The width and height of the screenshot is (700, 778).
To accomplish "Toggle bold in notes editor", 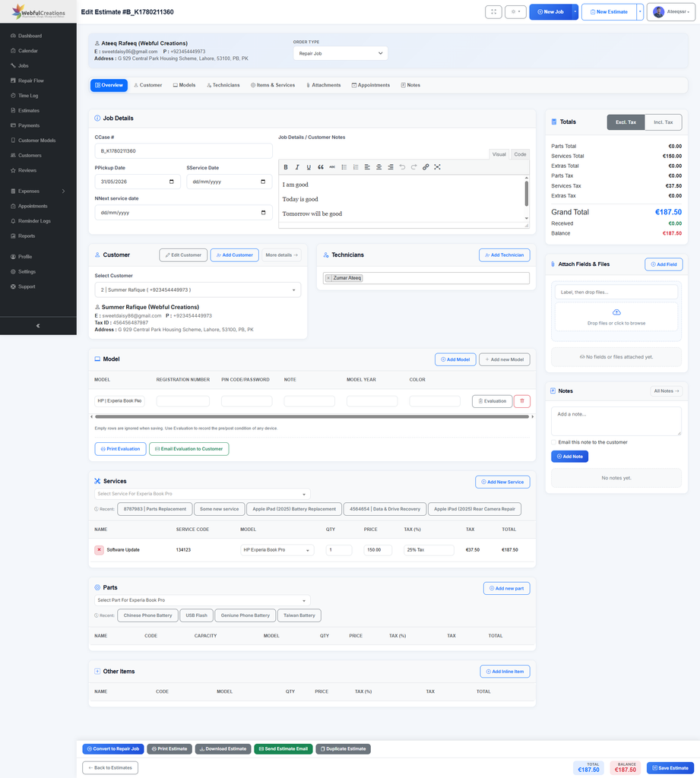I will pos(286,167).
